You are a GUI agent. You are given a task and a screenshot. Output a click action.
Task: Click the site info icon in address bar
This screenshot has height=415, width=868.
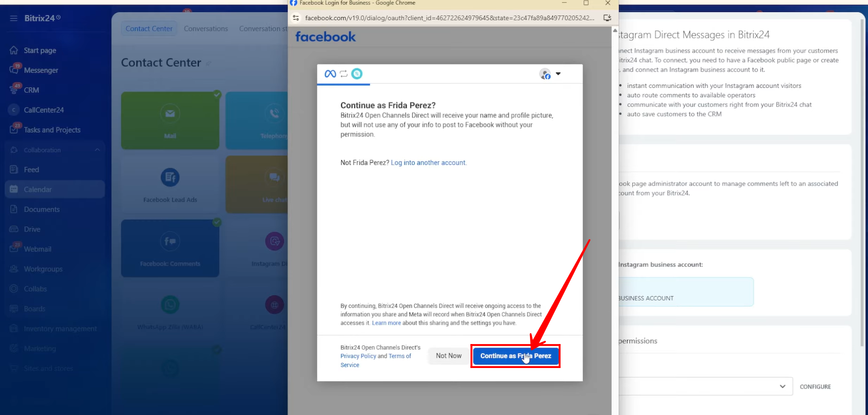coord(296,18)
